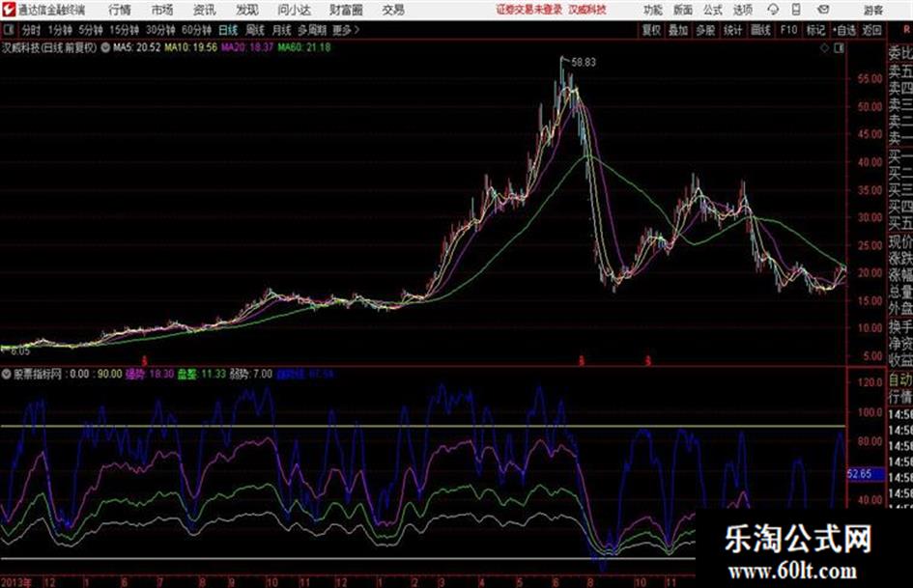Image resolution: width=913 pixels, height=588 pixels.
Task: Click the 复权 toolbar button
Action: 651,30
